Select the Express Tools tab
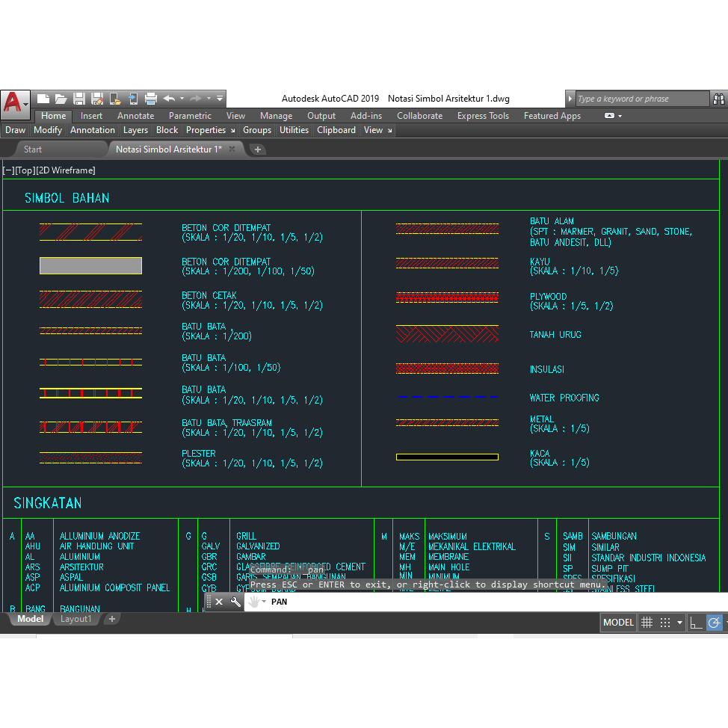 [x=483, y=116]
